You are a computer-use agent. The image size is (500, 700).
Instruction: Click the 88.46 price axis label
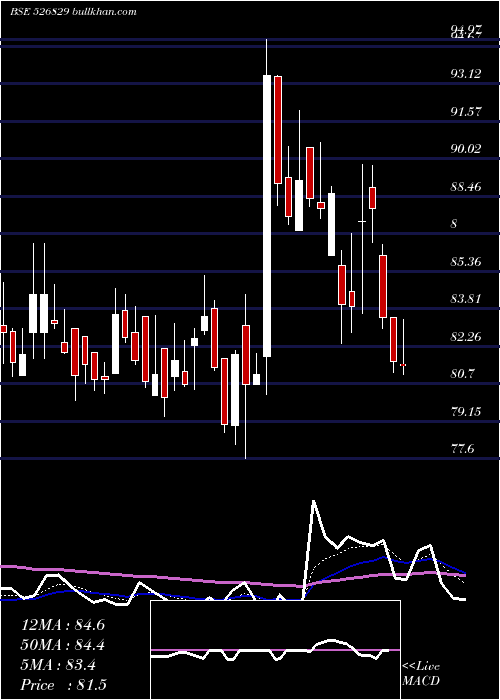(x=466, y=186)
